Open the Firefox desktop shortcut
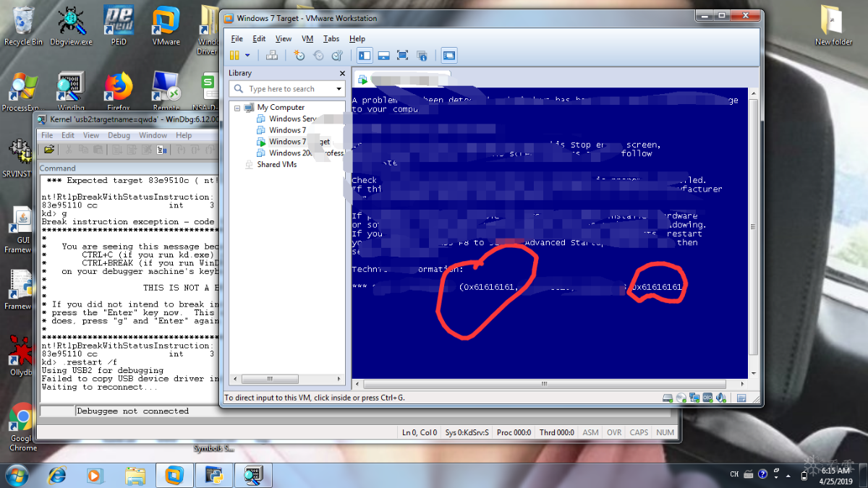868x488 pixels. coord(119,93)
